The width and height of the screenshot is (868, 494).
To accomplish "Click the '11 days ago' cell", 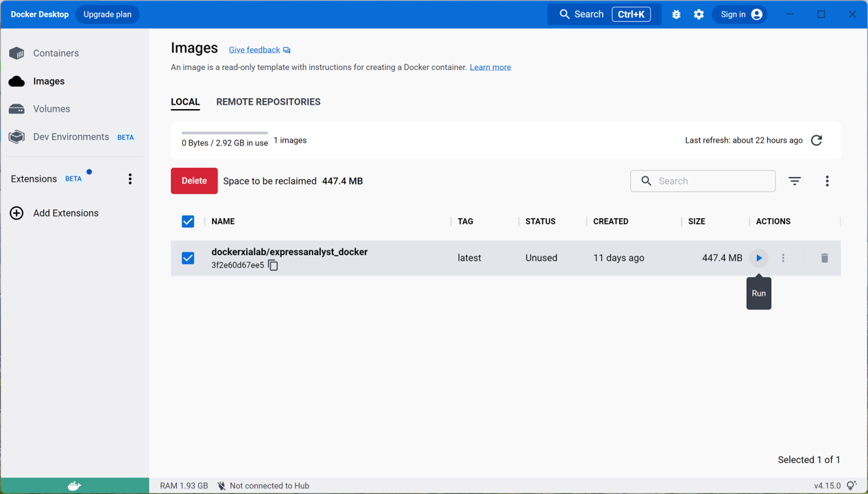I will tap(618, 258).
